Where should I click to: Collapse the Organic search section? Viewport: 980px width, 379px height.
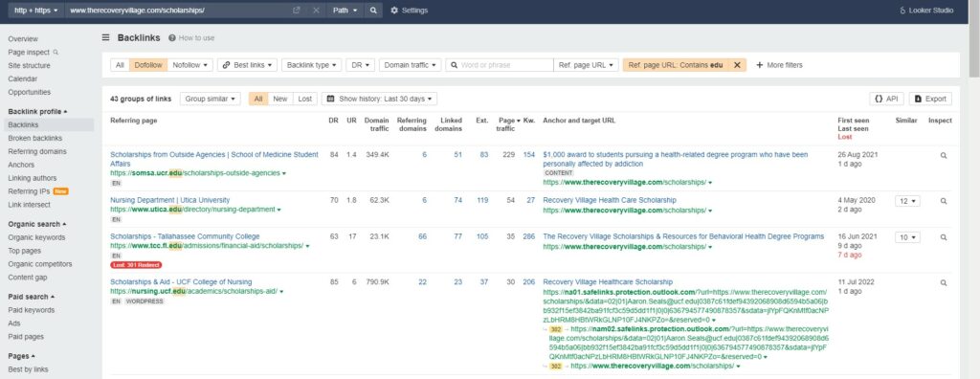coord(37,224)
